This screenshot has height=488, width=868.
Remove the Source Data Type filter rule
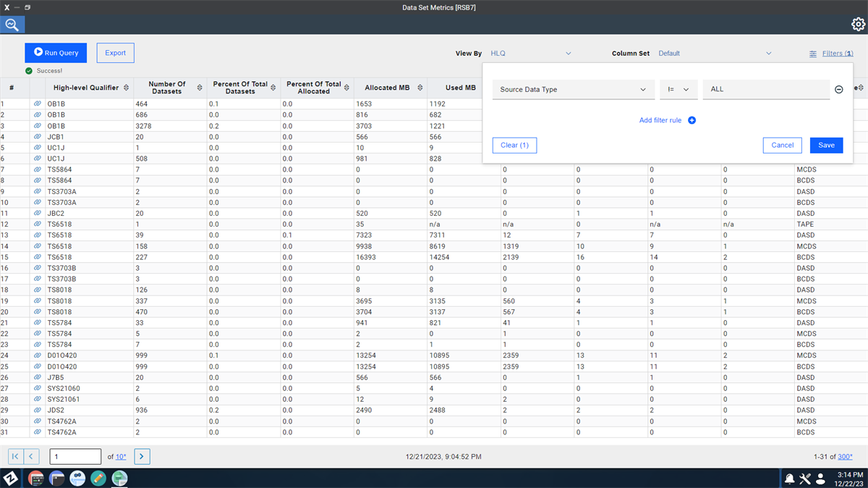point(839,90)
